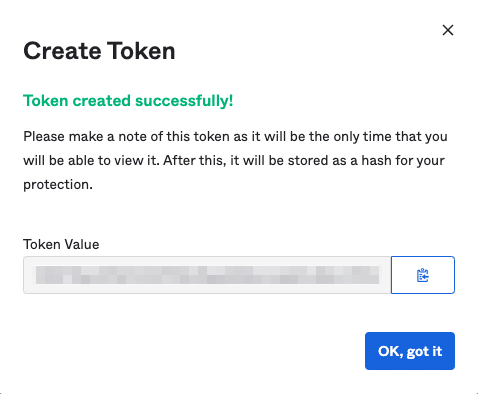Confirm the token notice with OK, got it
Screen dimensions: 478x394
click(410, 351)
